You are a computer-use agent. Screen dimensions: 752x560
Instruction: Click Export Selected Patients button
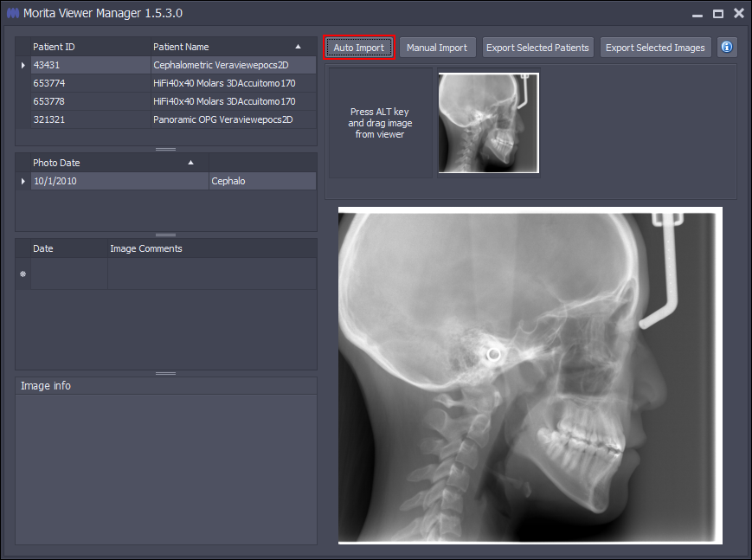[x=537, y=48]
